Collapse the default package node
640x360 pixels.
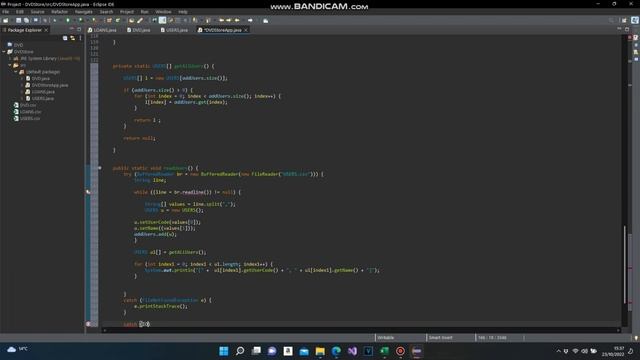tap(16, 72)
